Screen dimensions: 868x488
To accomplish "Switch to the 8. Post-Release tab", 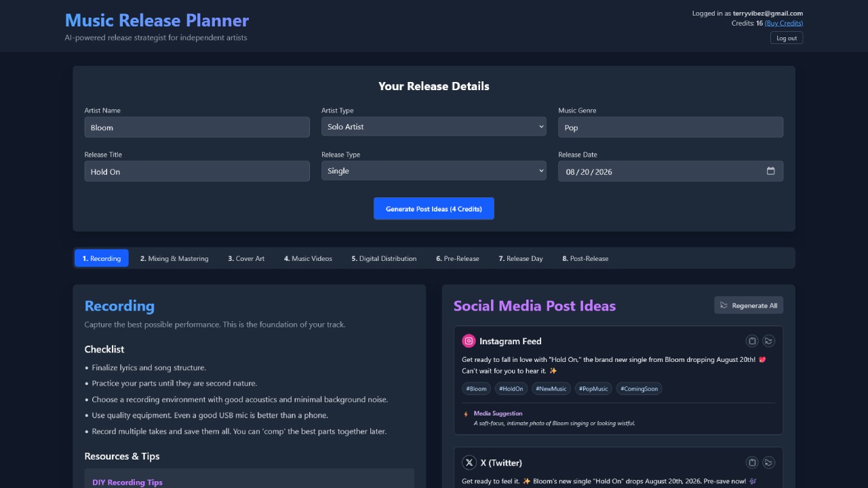I will pos(585,258).
